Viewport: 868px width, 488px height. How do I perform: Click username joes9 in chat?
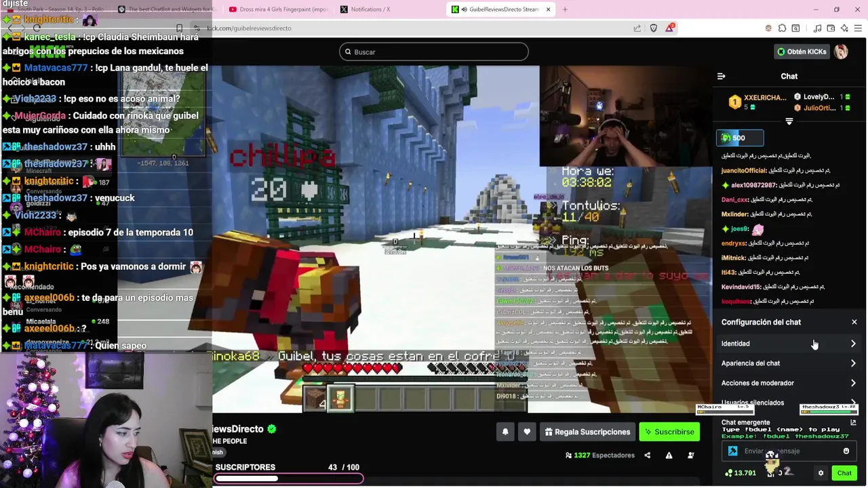pyautogui.click(x=739, y=229)
